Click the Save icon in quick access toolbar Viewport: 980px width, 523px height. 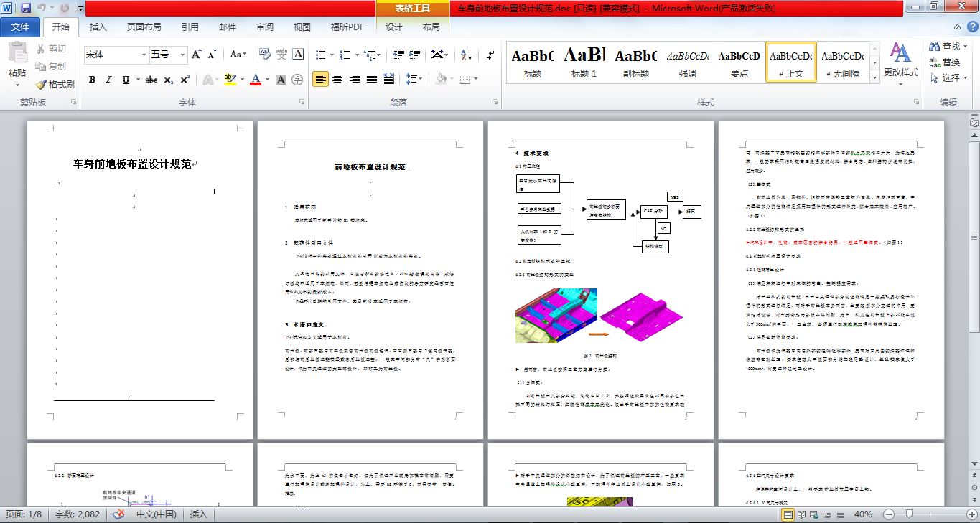click(x=26, y=8)
